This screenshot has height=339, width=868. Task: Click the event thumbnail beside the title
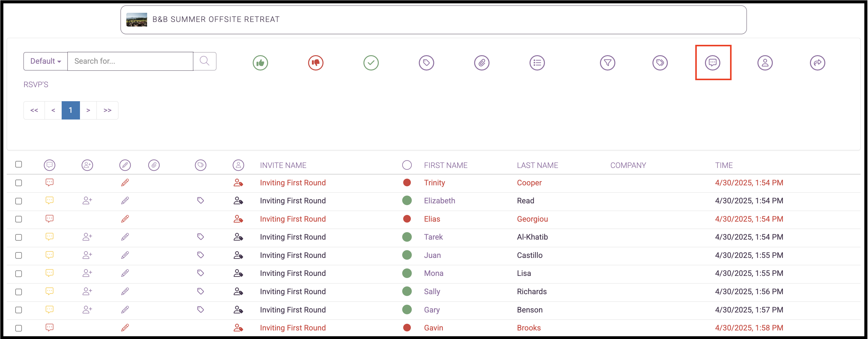pos(136,20)
